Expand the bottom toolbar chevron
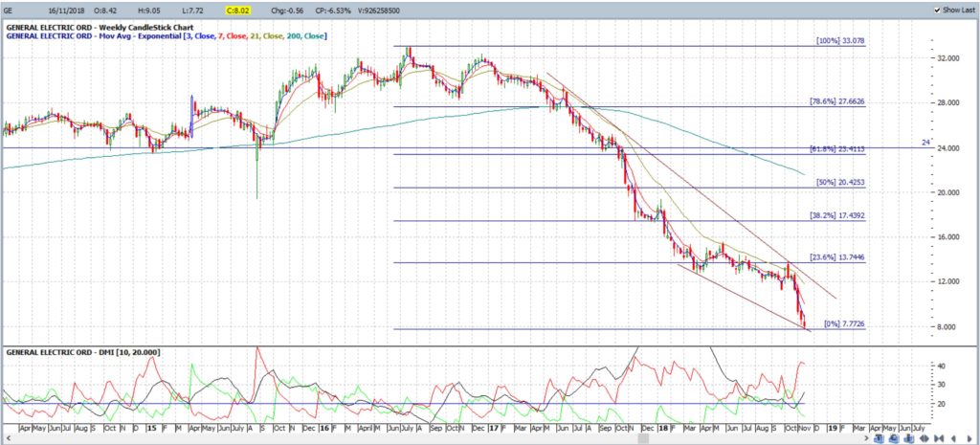 click(x=866, y=438)
